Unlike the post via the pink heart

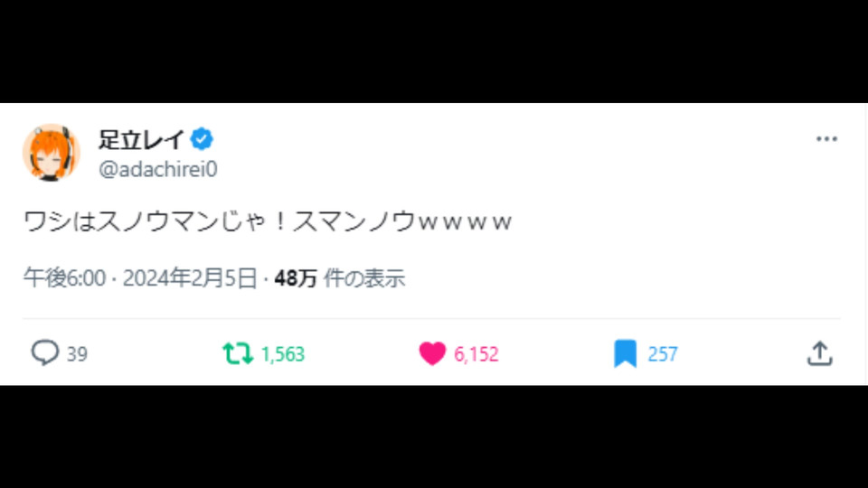pyautogui.click(x=432, y=353)
